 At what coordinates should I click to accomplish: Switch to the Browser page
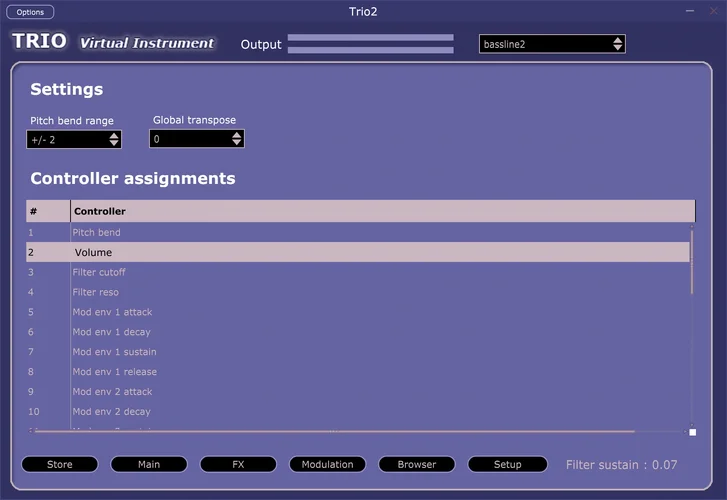(417, 464)
